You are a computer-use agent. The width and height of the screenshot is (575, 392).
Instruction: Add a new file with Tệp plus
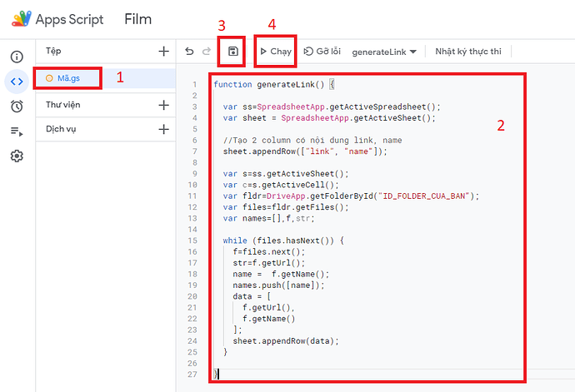[163, 52]
